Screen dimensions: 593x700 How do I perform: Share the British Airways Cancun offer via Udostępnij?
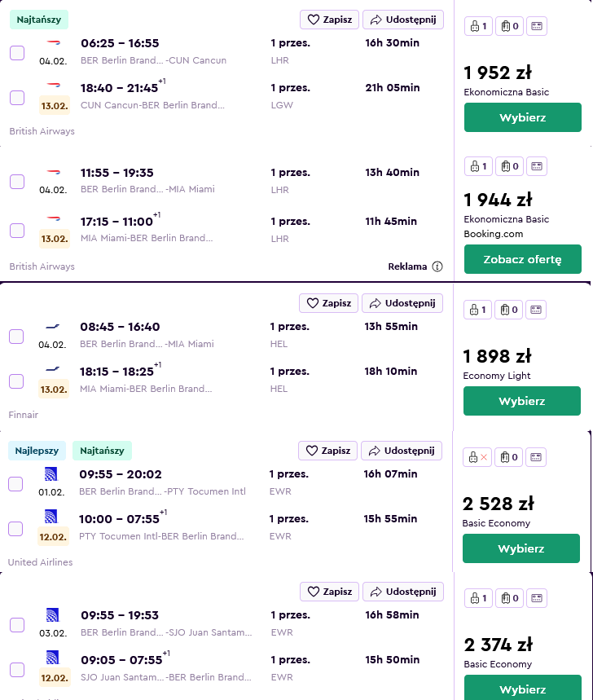403,20
